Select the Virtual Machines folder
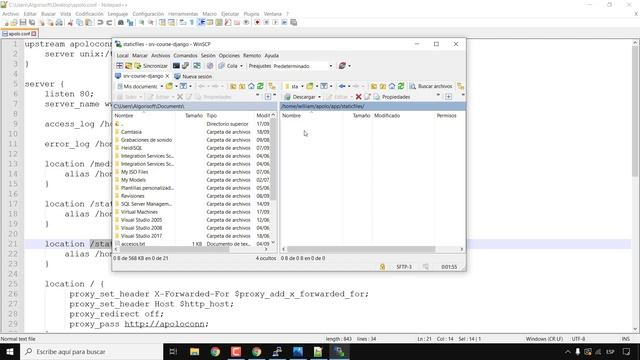Image resolution: width=640 pixels, height=360 pixels. pos(139,212)
